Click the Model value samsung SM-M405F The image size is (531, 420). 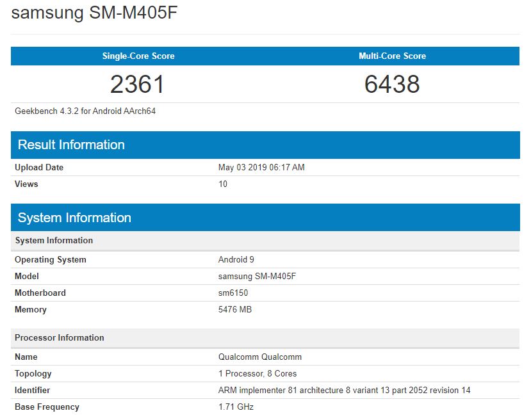pos(257,277)
